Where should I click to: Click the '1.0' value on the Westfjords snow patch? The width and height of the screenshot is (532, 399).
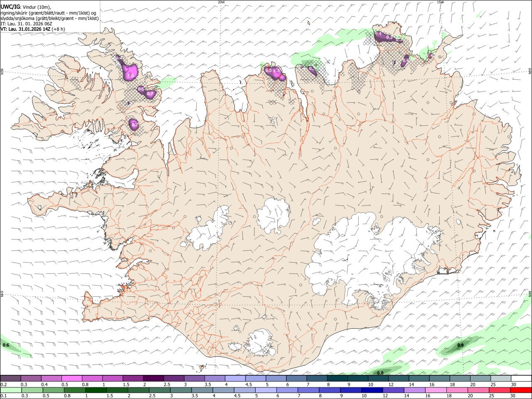click(x=131, y=76)
